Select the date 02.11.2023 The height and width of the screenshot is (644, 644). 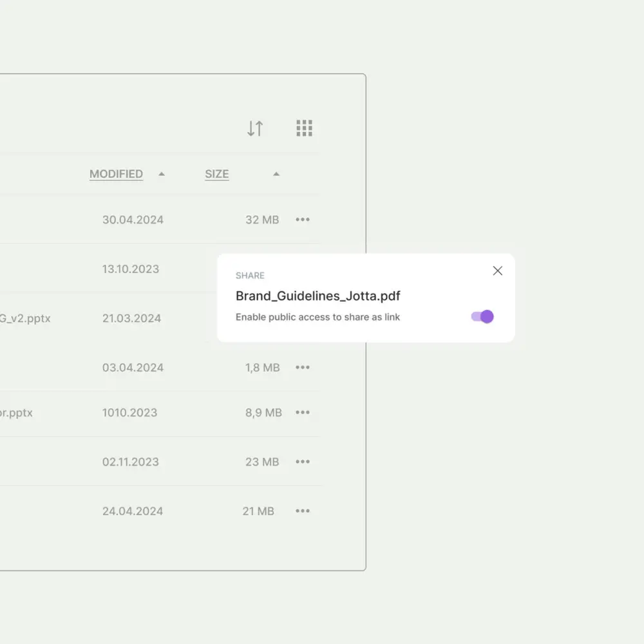(x=131, y=462)
